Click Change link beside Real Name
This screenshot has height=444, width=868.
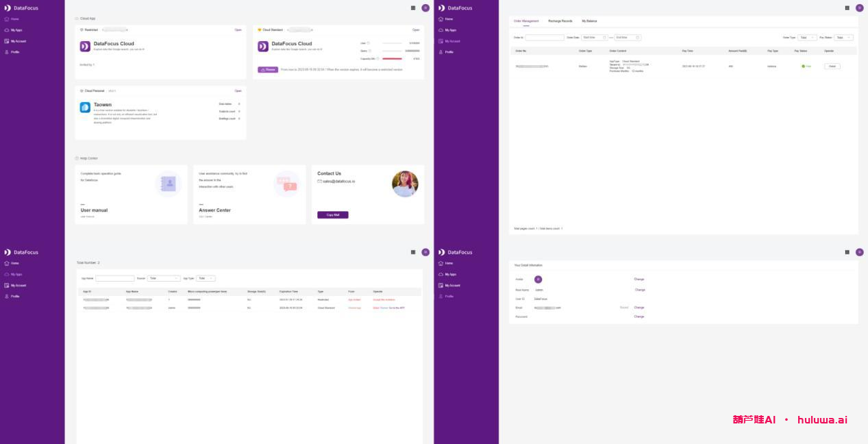(640, 290)
